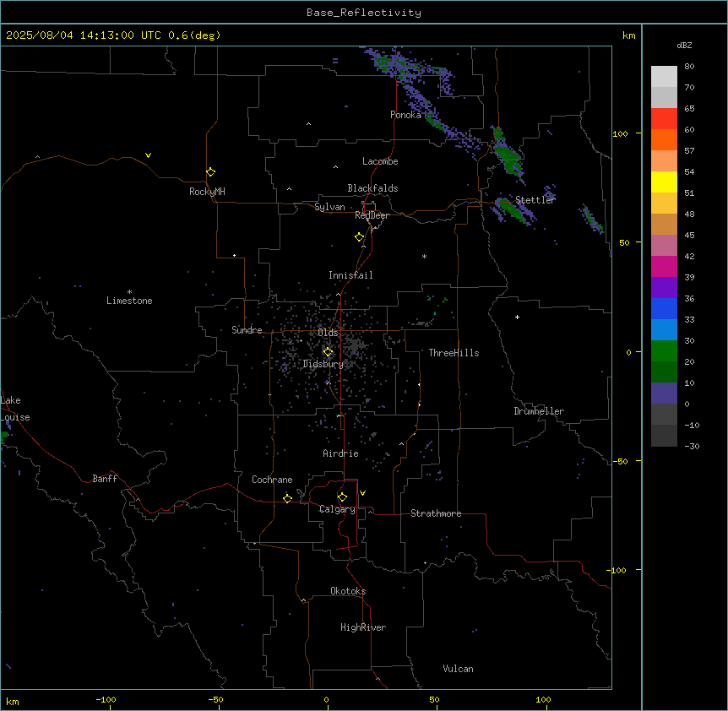
Task: Click the red swatch in the dBZ legend
Action: click(664, 118)
